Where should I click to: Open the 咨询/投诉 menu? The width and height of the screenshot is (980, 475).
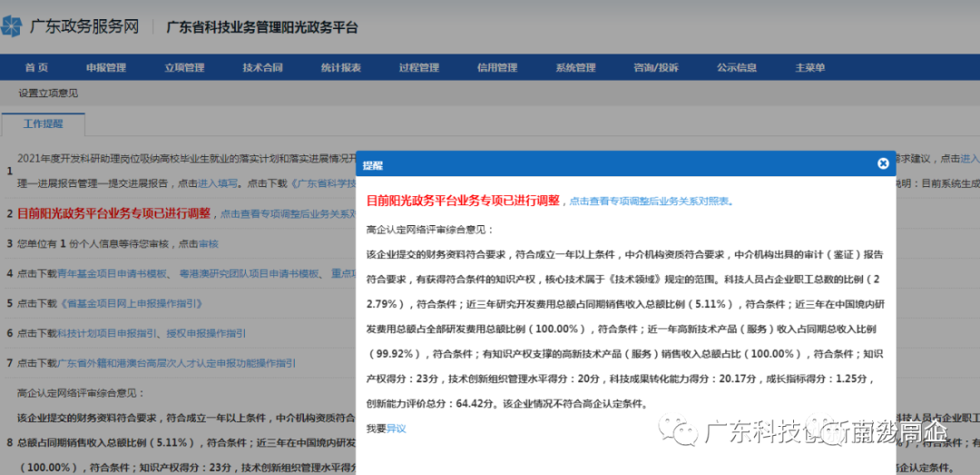click(x=656, y=67)
